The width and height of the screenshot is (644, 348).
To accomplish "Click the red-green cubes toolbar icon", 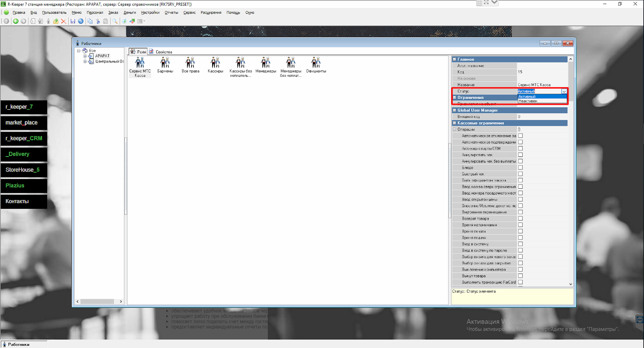I will 132,21.
